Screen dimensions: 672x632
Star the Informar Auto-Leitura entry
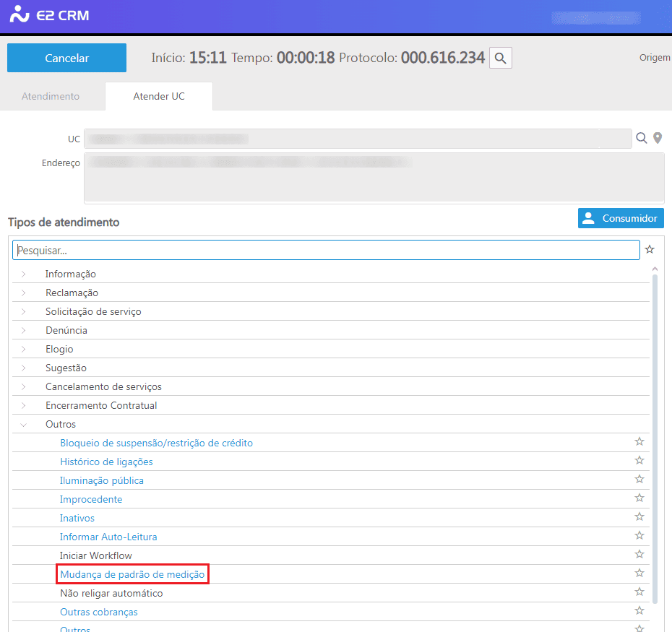pos(639,536)
